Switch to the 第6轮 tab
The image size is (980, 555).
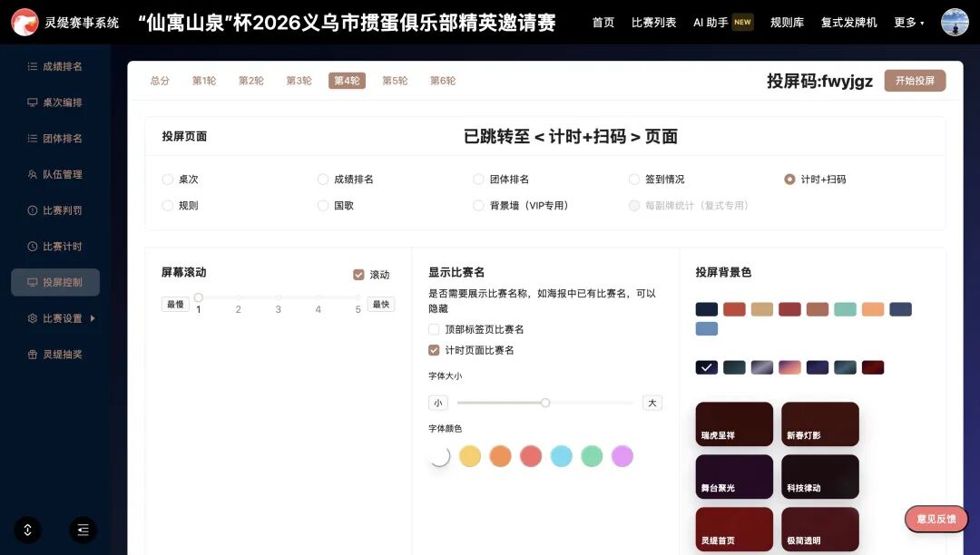[x=443, y=81]
